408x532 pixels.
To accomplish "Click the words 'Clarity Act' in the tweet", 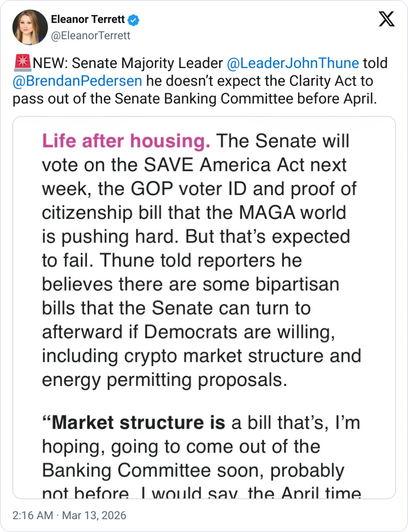I will coord(325,81).
